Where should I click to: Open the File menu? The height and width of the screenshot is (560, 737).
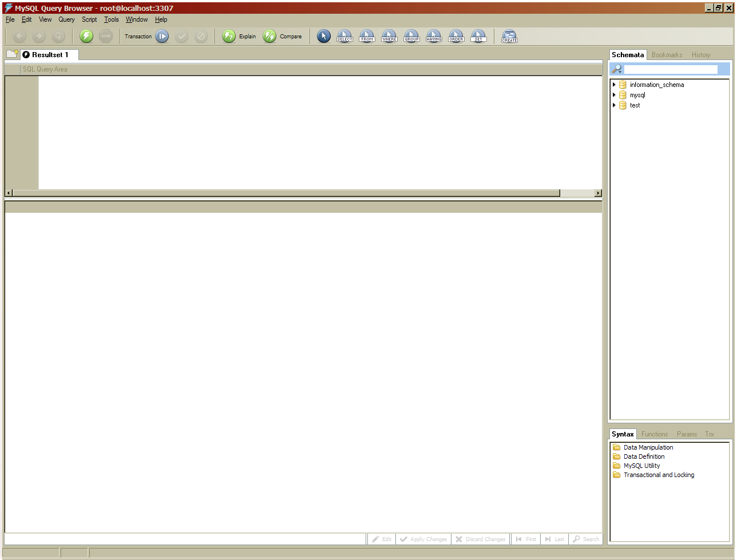point(10,19)
